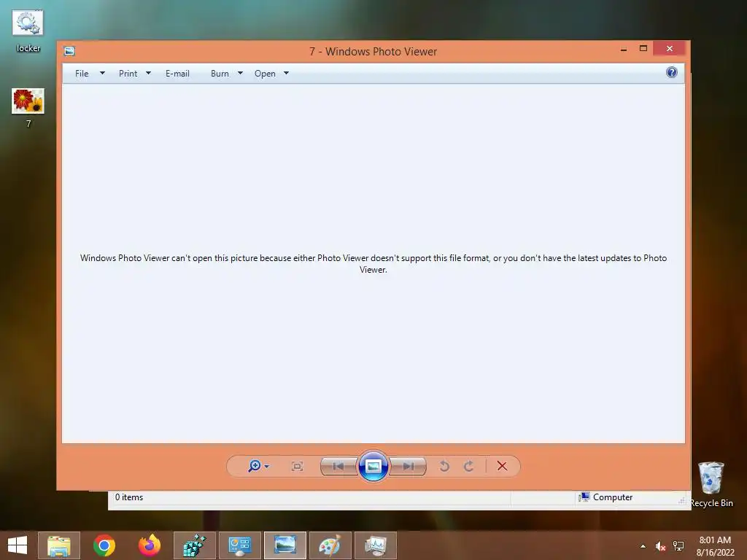The height and width of the screenshot is (560, 747).
Task: Play the slide show
Action: [x=373, y=466]
